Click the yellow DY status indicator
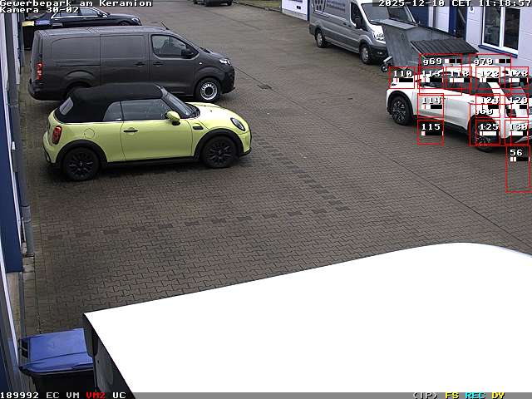 (498, 395)
